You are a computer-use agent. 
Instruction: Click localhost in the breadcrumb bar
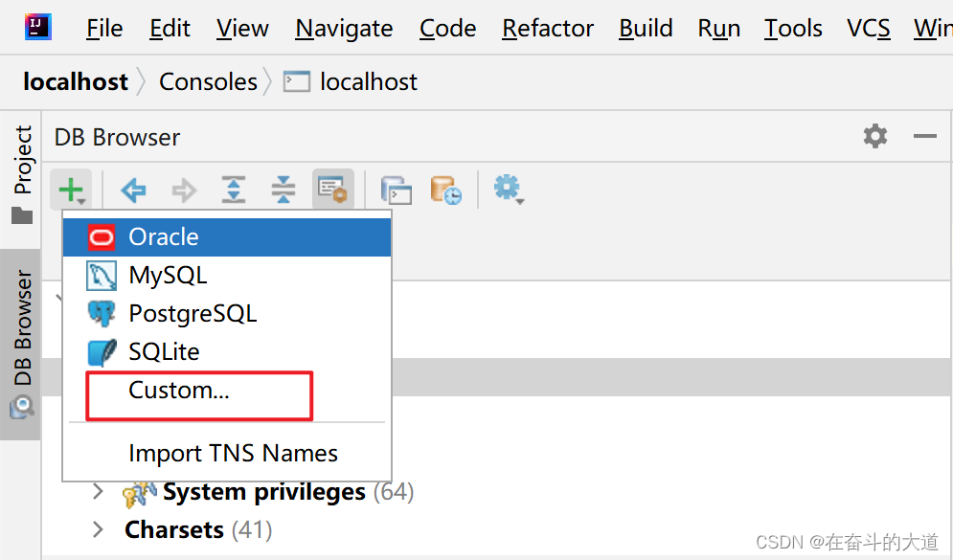click(75, 81)
